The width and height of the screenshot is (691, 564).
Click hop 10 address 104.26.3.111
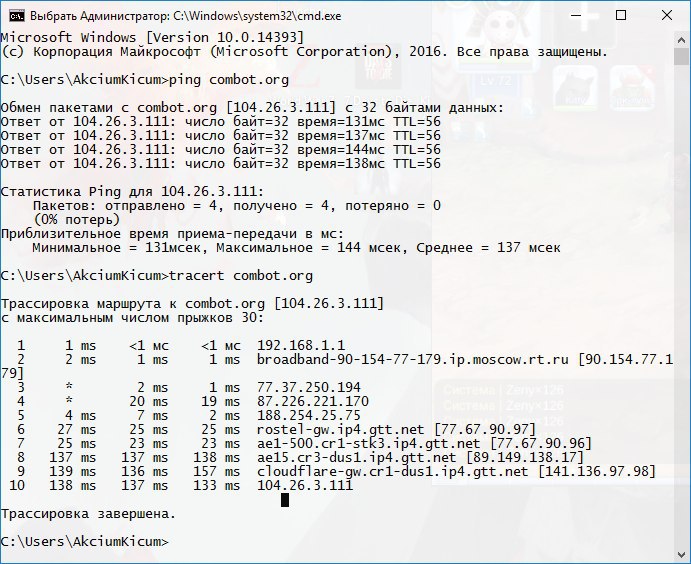305,486
